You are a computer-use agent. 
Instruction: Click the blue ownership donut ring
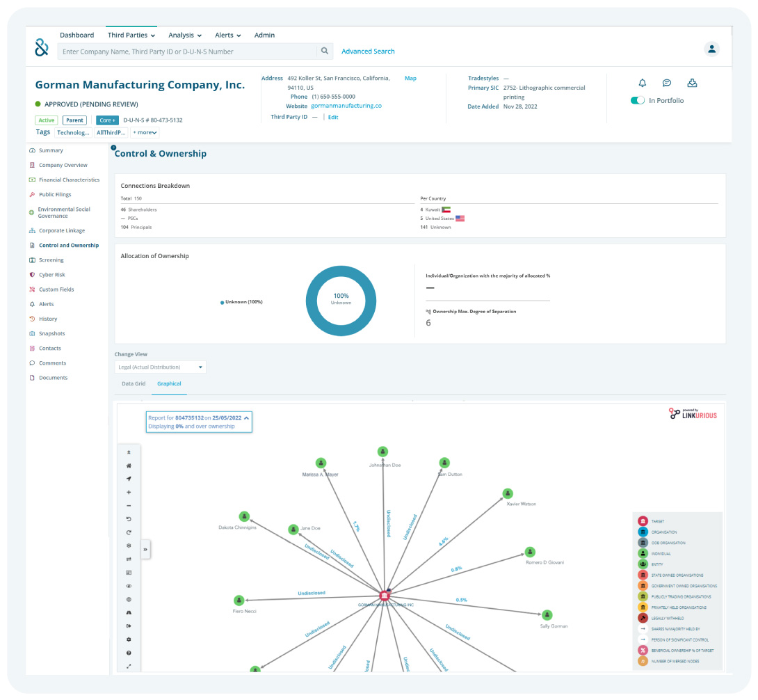312,301
